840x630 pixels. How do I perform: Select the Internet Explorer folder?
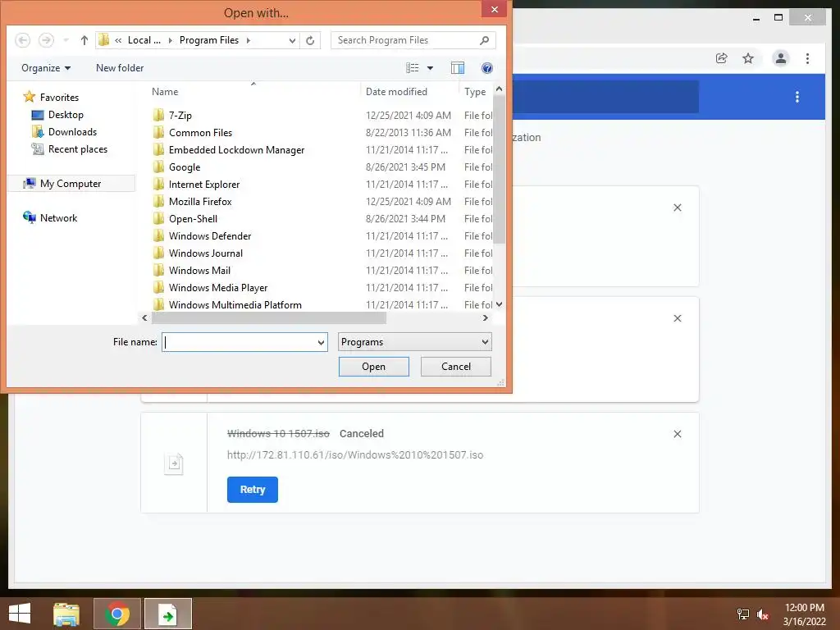(x=204, y=185)
